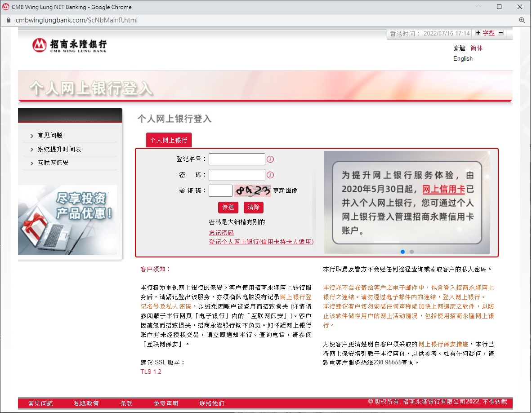Screen dimensions: 532x416
Task: Click the captcha verification image
Action: [252, 190]
